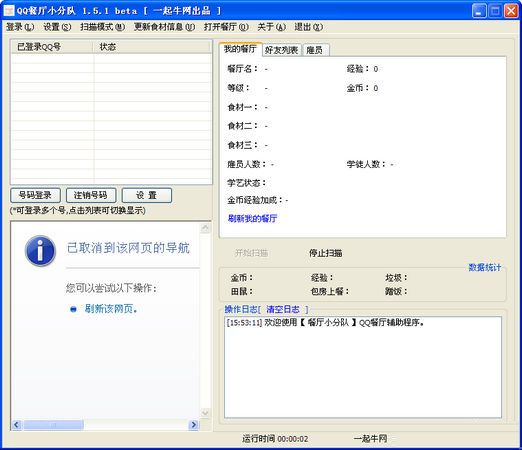Click the horizontal scrollbar thumb

tap(53, 425)
